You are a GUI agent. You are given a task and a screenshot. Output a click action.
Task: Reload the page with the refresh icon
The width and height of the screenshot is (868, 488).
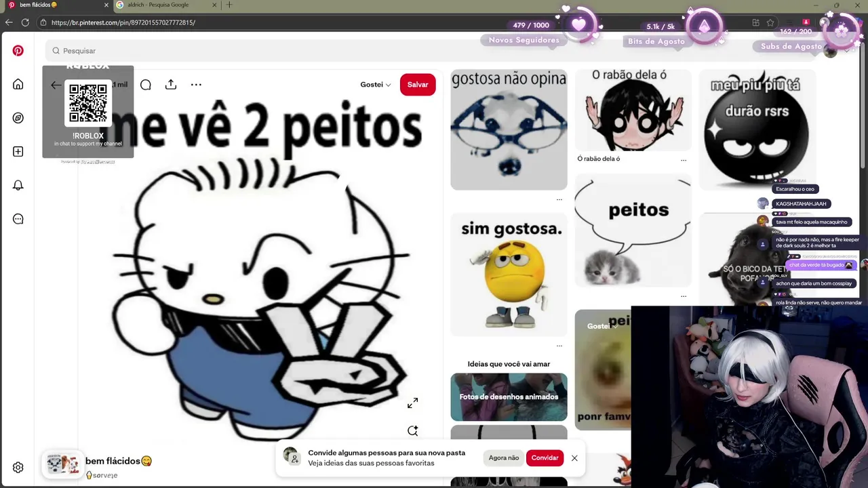[x=25, y=22]
